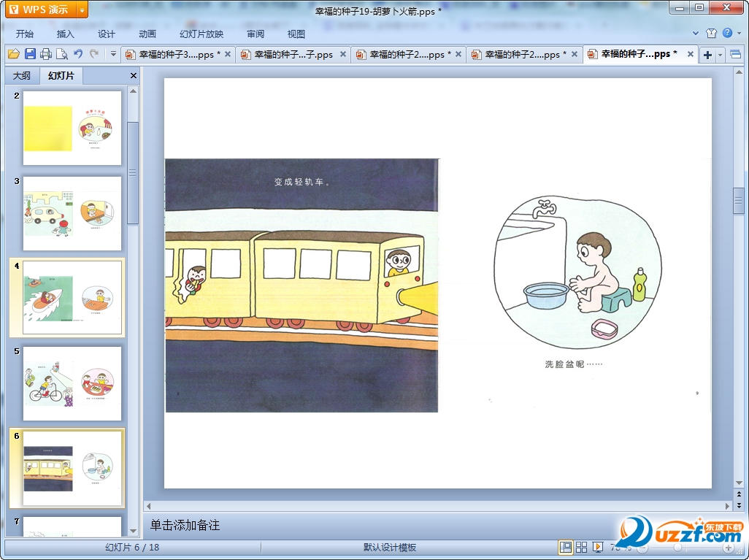The width and height of the screenshot is (749, 560).
Task: Add a new document tab with plus
Action: click(707, 55)
